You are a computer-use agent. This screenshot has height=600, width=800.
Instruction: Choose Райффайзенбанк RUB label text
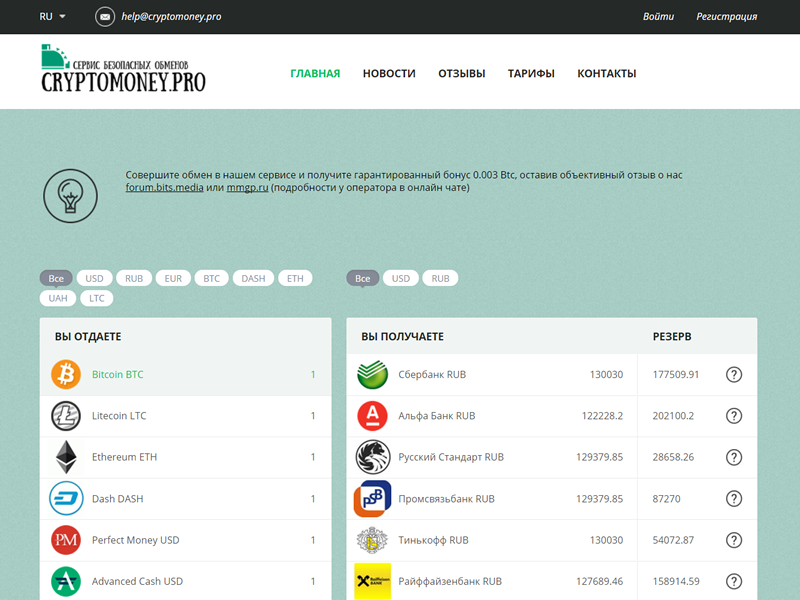coord(450,581)
